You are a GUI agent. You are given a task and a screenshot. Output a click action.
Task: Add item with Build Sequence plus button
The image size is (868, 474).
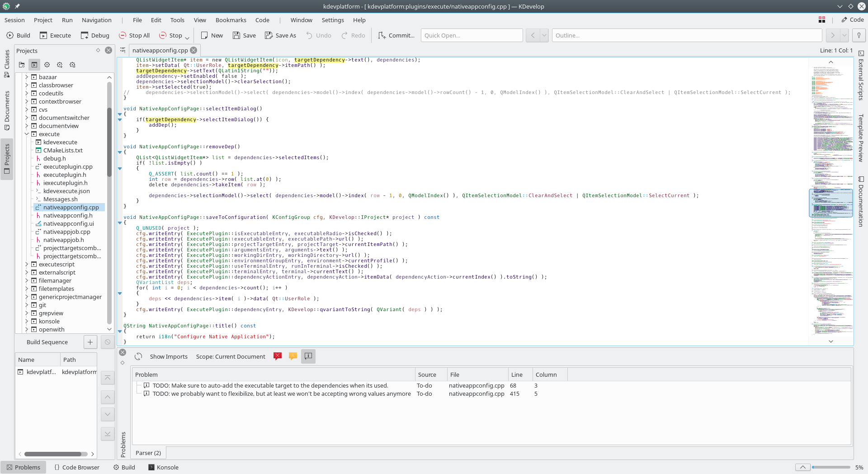tap(90, 342)
